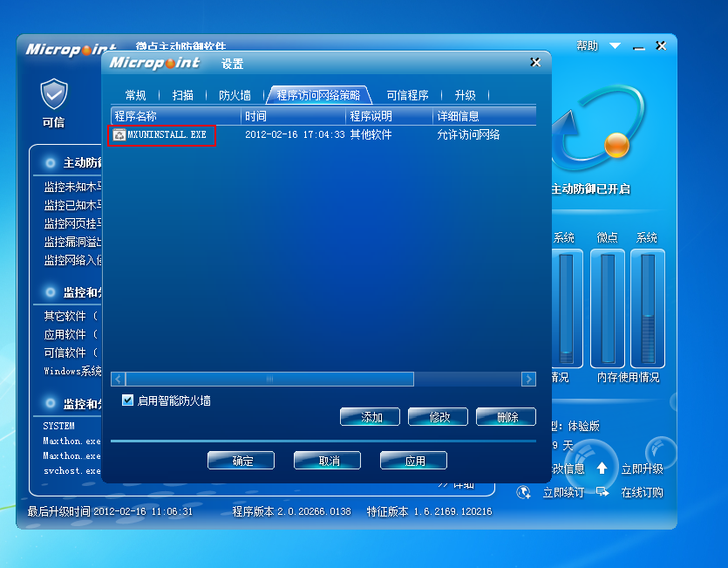Click the 体验版 license type text
Image resolution: width=728 pixels, height=568 pixels.
click(583, 426)
